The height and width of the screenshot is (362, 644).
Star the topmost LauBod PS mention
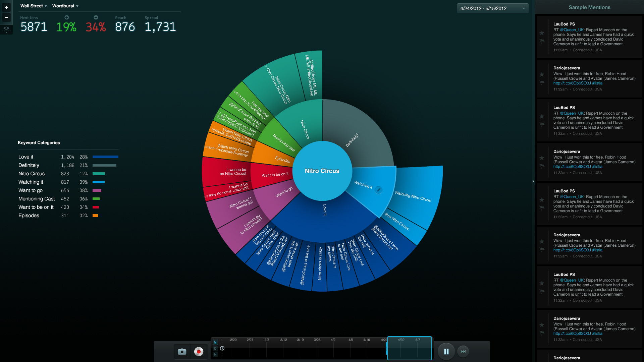(x=542, y=33)
